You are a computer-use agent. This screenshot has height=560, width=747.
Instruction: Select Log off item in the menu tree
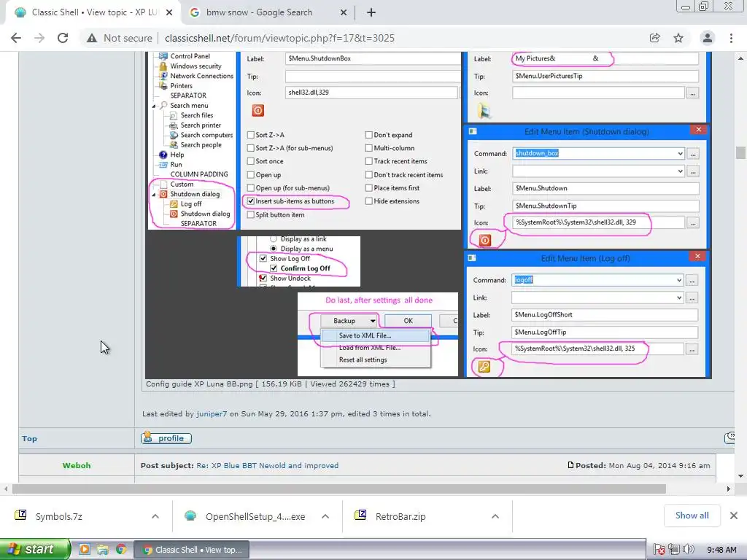(191, 204)
